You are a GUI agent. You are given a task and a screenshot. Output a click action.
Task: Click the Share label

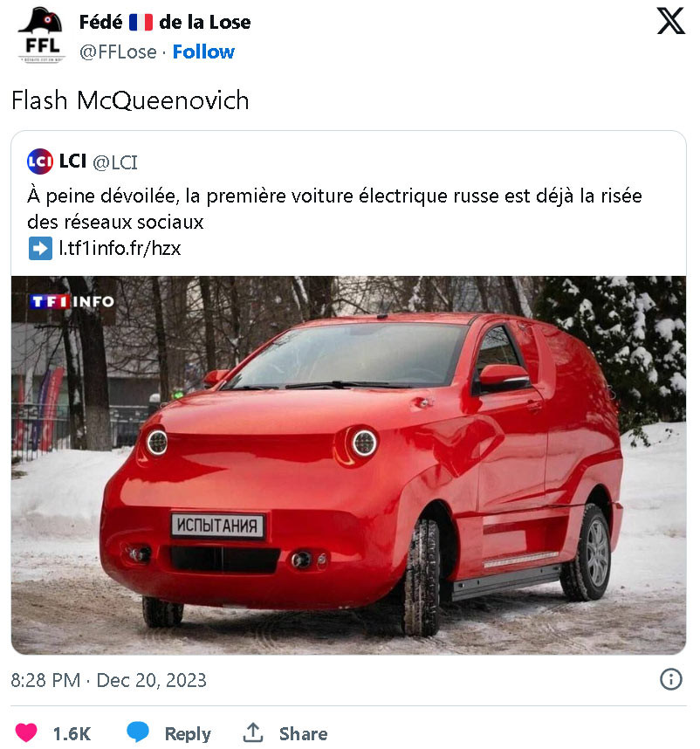click(x=303, y=733)
